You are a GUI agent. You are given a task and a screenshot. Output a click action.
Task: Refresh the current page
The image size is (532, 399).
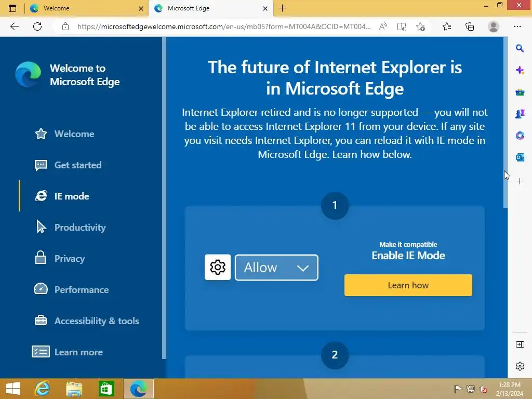point(37,26)
